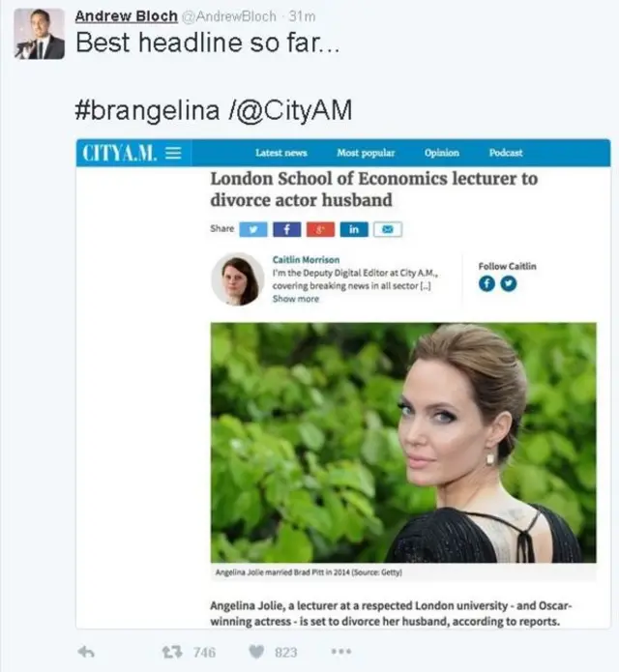Share article via LinkedIn button

[354, 229]
